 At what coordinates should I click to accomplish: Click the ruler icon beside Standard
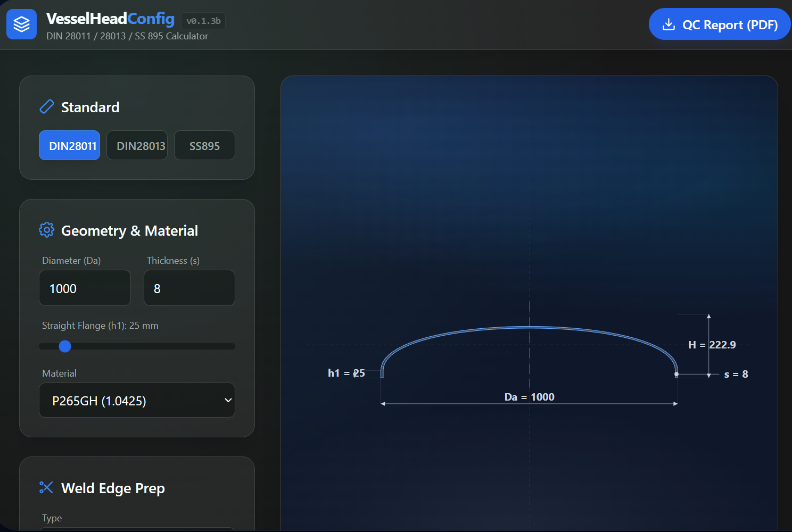click(x=47, y=107)
